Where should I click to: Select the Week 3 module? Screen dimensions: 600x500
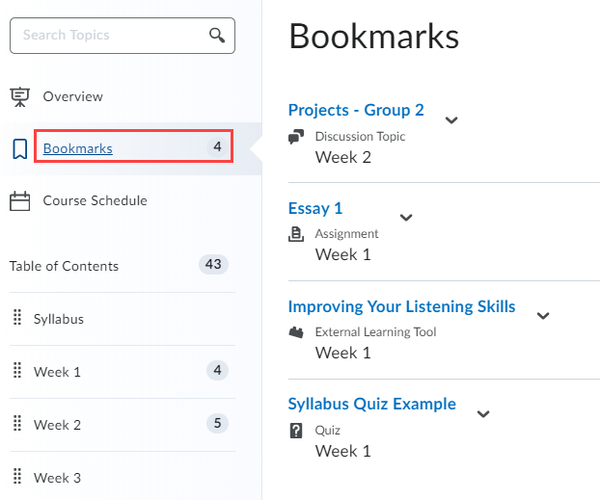coord(57,478)
